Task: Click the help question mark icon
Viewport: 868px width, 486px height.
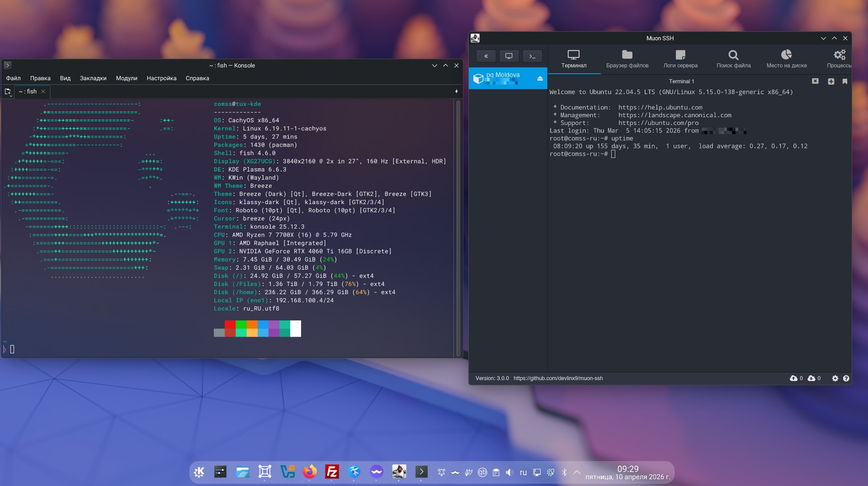Action: (846, 378)
